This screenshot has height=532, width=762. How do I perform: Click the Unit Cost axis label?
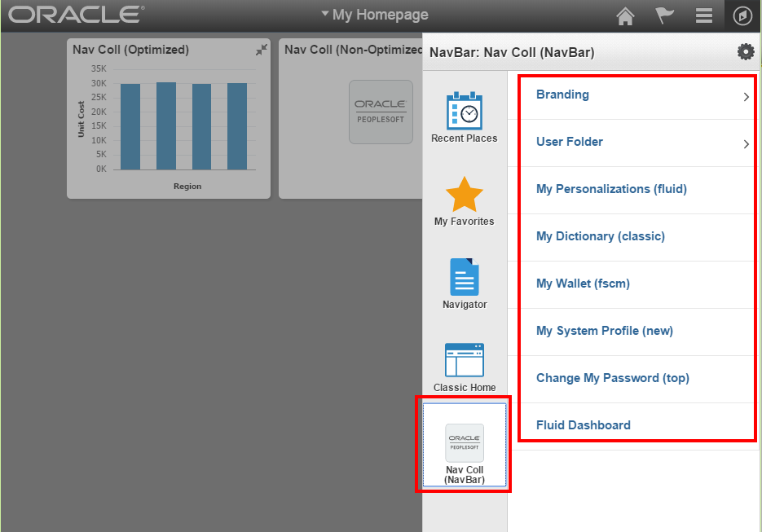pos(81,119)
